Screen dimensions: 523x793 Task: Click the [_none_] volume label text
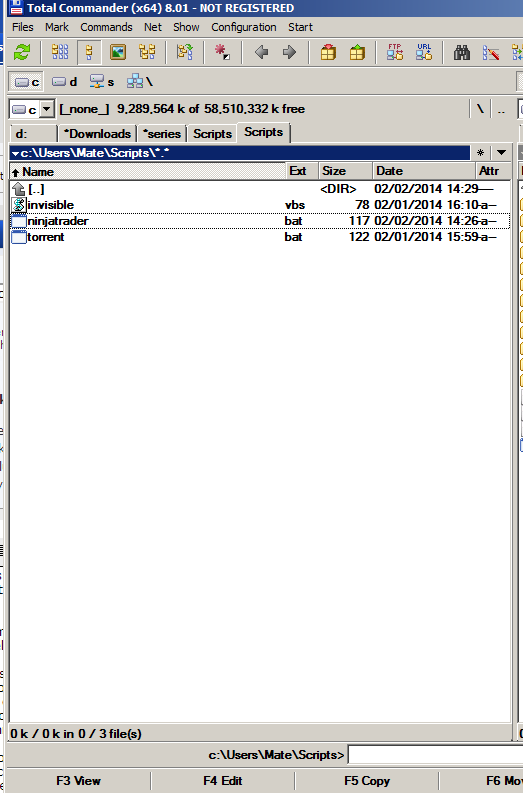(x=84, y=109)
